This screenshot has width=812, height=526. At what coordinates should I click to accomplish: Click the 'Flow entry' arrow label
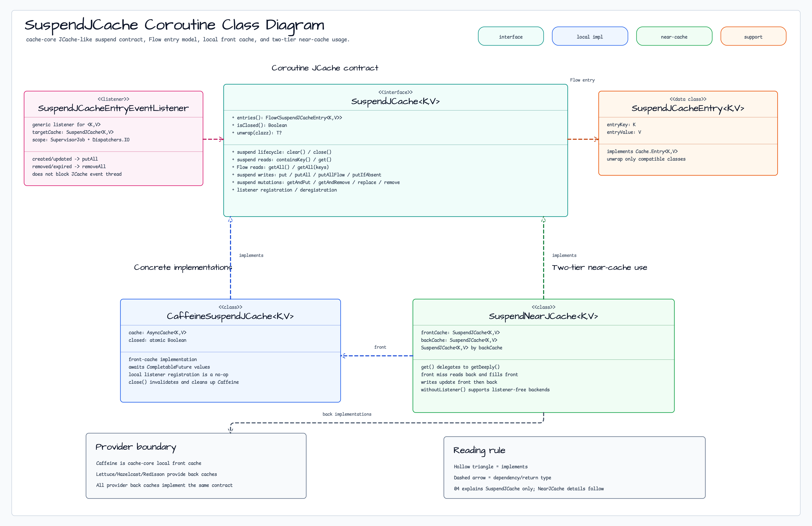582,80
